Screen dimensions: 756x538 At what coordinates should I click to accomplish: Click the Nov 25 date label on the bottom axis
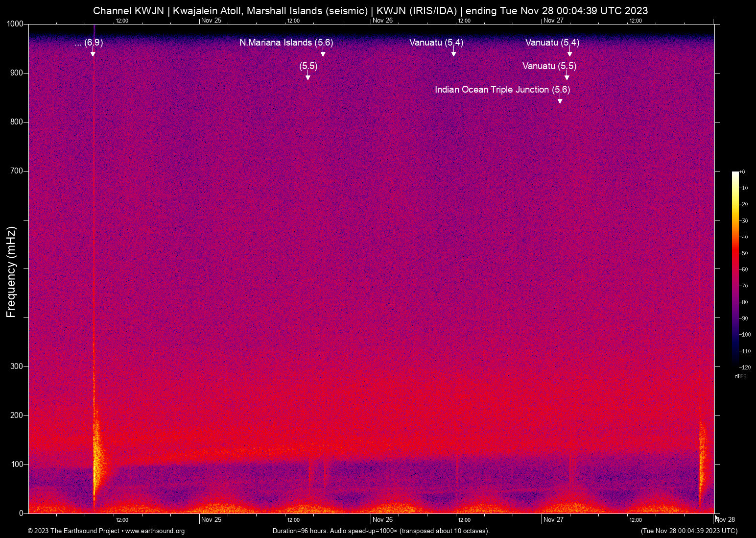(x=211, y=519)
